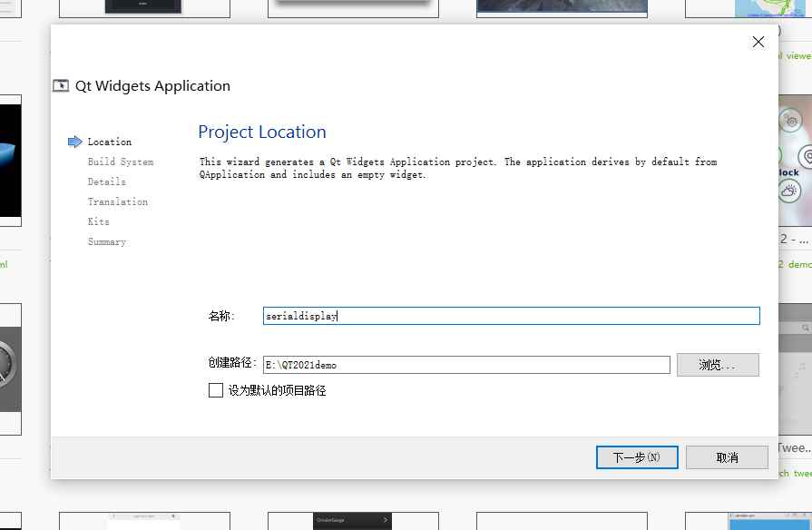
Task: Select the Location step in sidebar
Action: pos(109,142)
